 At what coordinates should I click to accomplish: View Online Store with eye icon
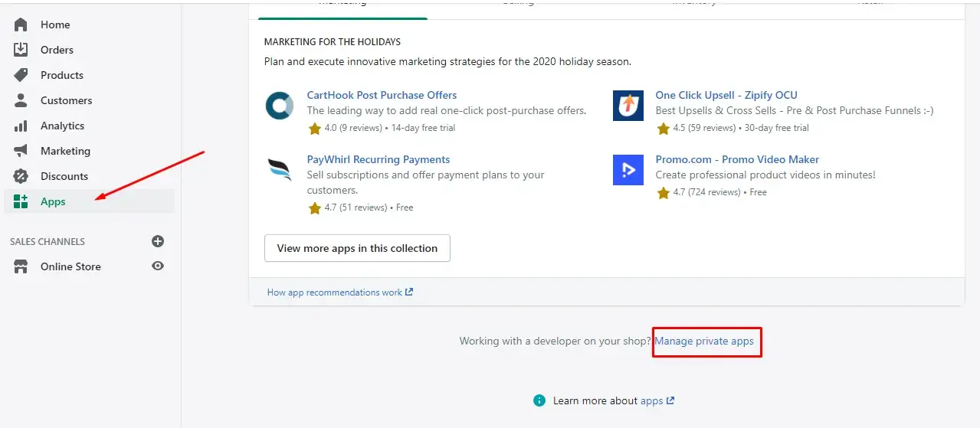158,266
